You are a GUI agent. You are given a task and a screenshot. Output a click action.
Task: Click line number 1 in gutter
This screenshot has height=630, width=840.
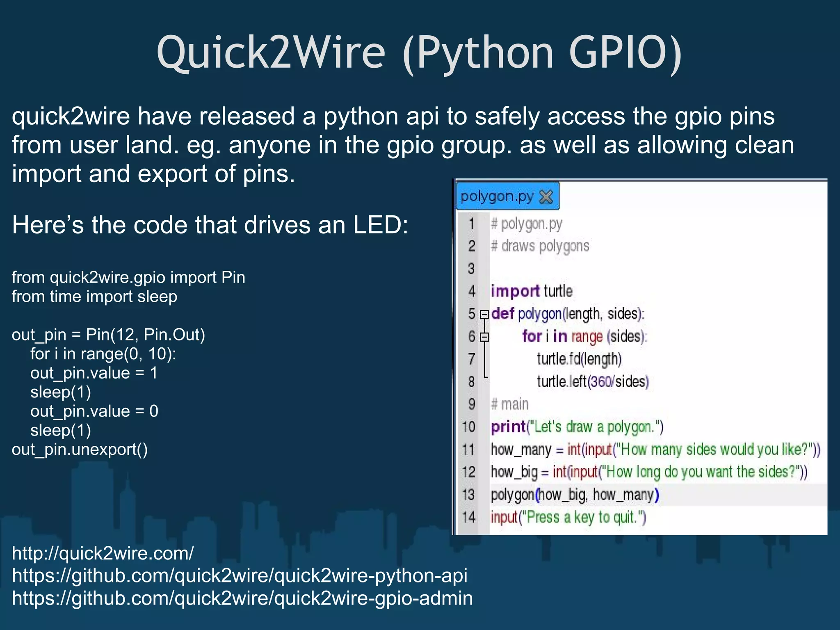pos(472,224)
